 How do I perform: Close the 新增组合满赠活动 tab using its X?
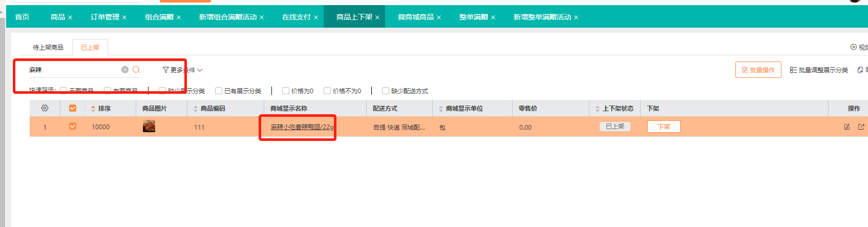pyautogui.click(x=262, y=17)
